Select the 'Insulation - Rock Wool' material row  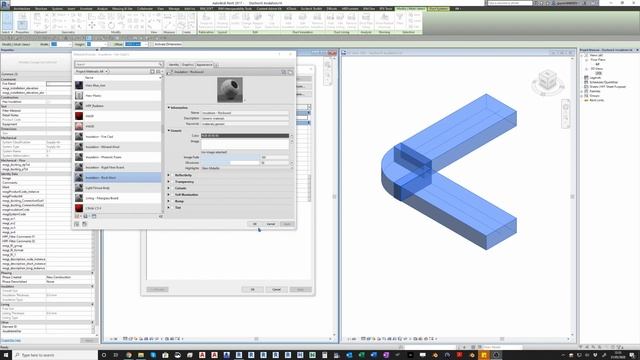point(118,178)
